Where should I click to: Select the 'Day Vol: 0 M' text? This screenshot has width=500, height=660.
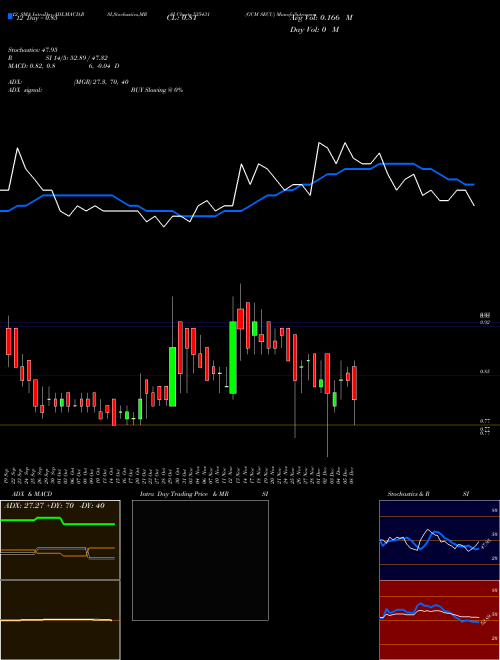[314, 30]
